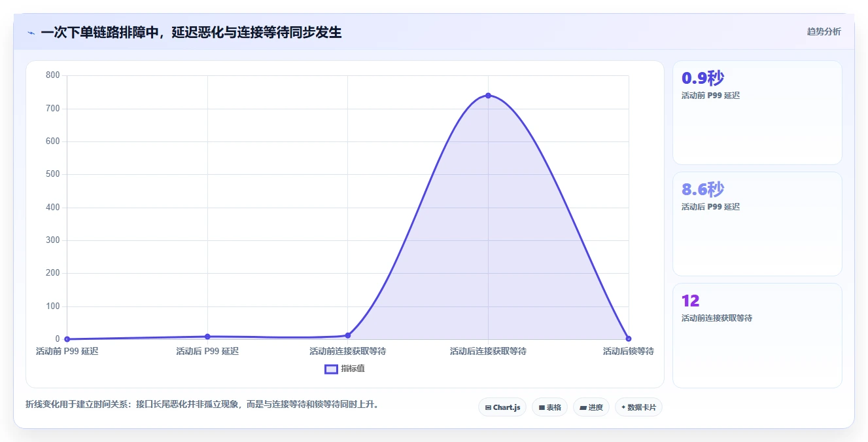Screen dimensions: 868x442
Task: Select the 表格 chip
Action: pos(549,407)
